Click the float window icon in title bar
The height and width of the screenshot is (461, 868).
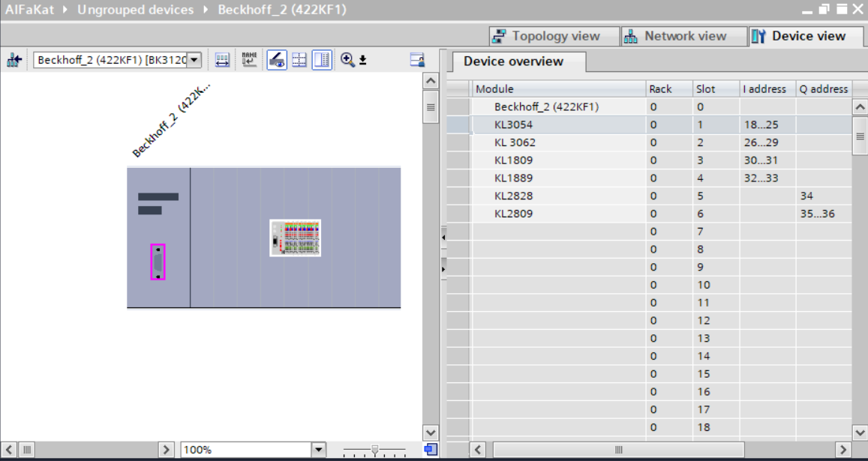tap(824, 10)
